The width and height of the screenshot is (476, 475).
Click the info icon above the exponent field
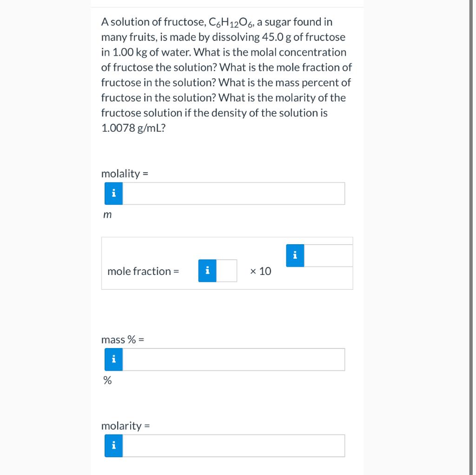[294, 255]
